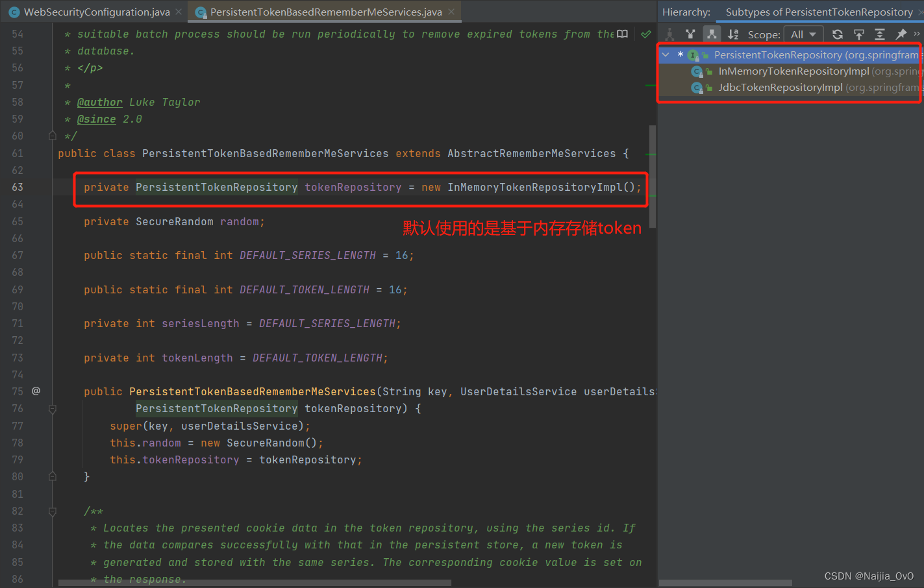Click line number 63 in gutter
The height and width of the screenshot is (588, 924).
18,187
